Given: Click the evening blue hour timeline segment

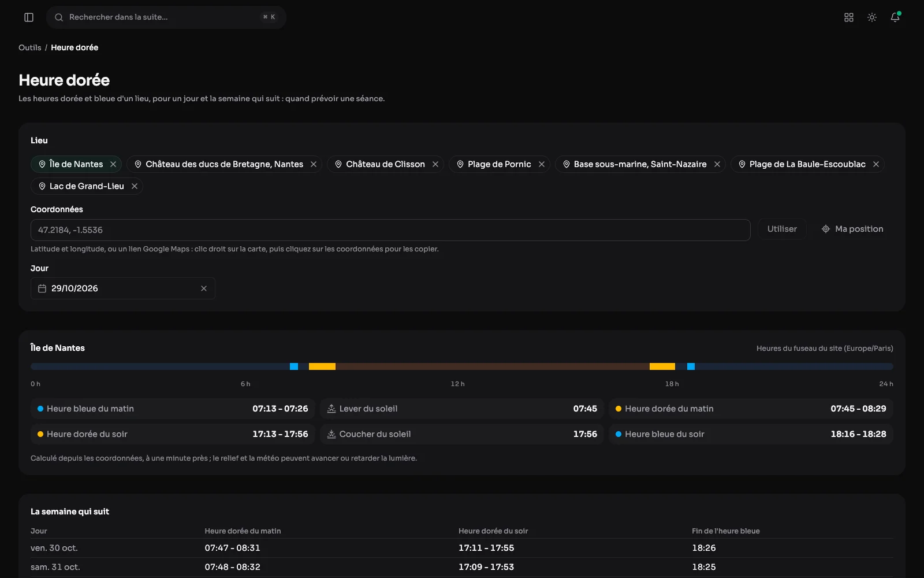Looking at the screenshot, I should 691,366.
